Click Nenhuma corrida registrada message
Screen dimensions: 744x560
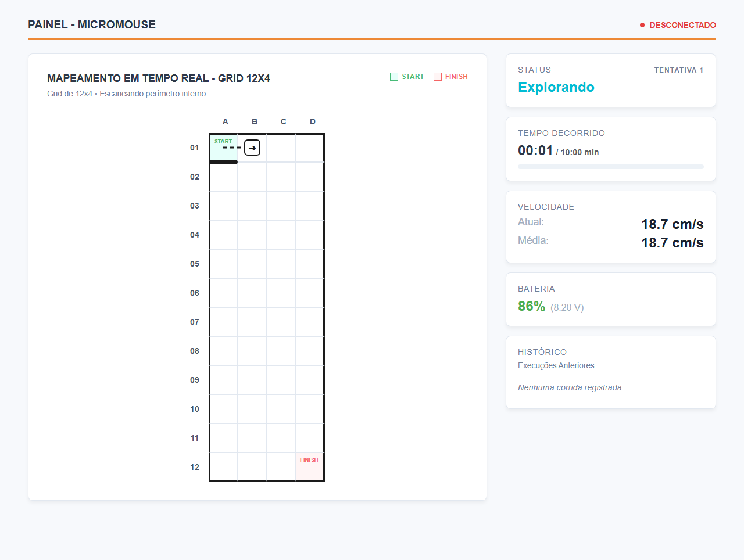tap(570, 387)
